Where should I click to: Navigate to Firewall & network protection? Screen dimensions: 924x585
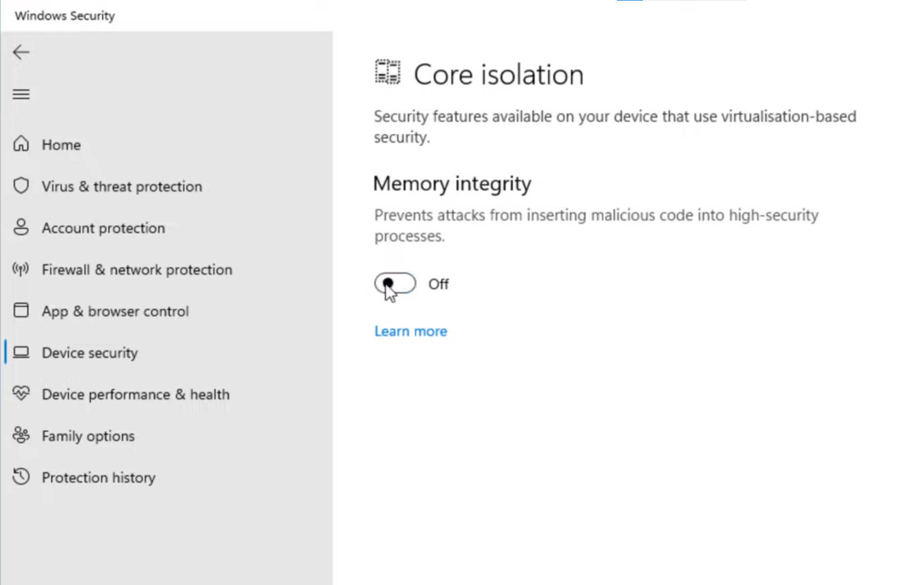click(x=137, y=270)
